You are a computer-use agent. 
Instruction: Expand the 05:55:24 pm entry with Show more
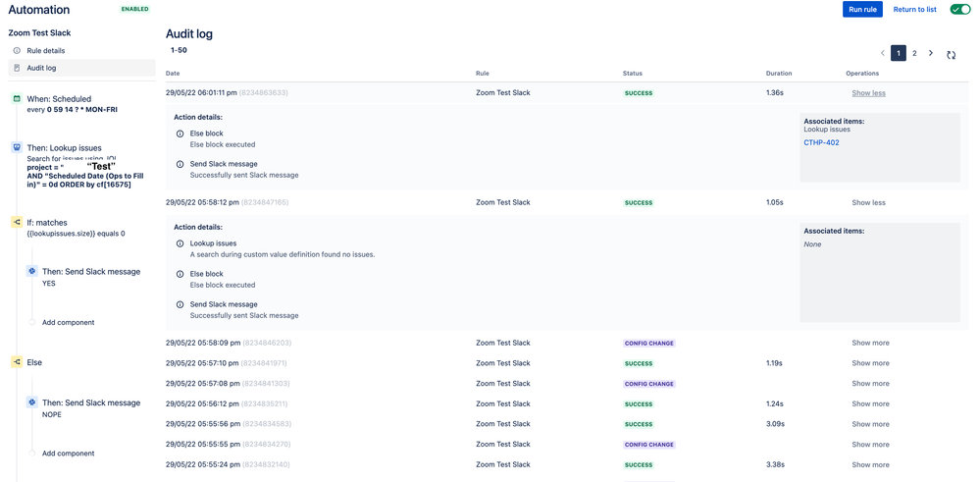click(x=870, y=464)
